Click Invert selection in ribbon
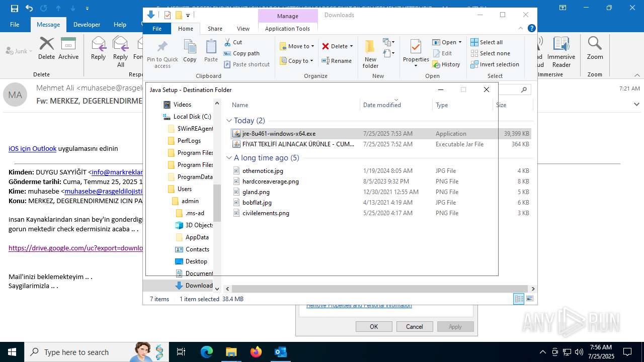Image resolution: width=644 pixels, height=362 pixels. pyautogui.click(x=495, y=64)
